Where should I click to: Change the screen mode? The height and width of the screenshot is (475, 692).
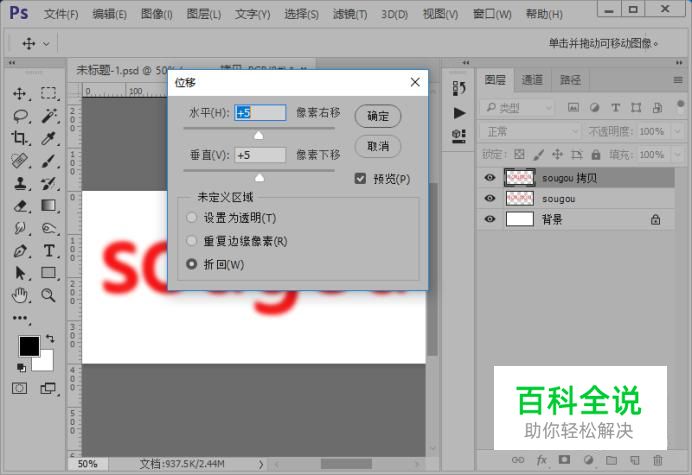(x=48, y=388)
